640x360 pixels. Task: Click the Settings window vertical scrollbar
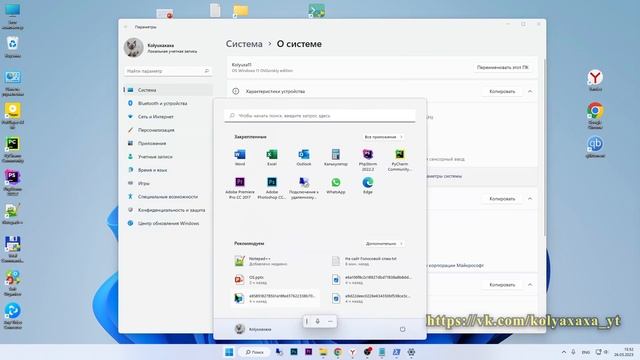point(544,147)
